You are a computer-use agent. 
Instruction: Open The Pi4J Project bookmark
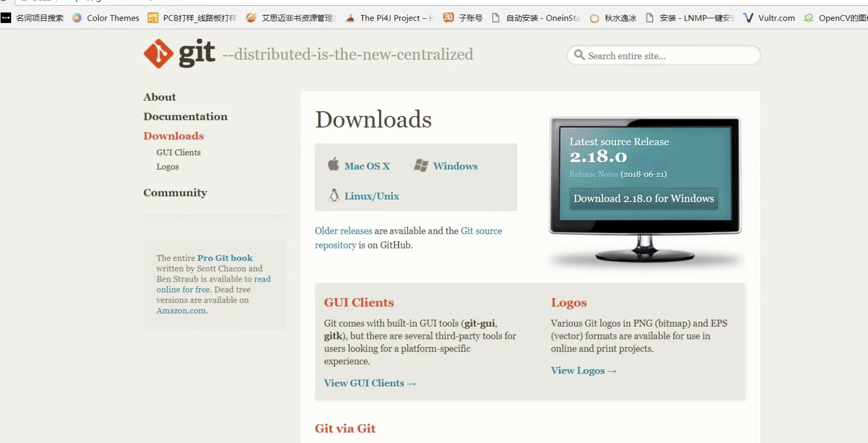(390, 18)
